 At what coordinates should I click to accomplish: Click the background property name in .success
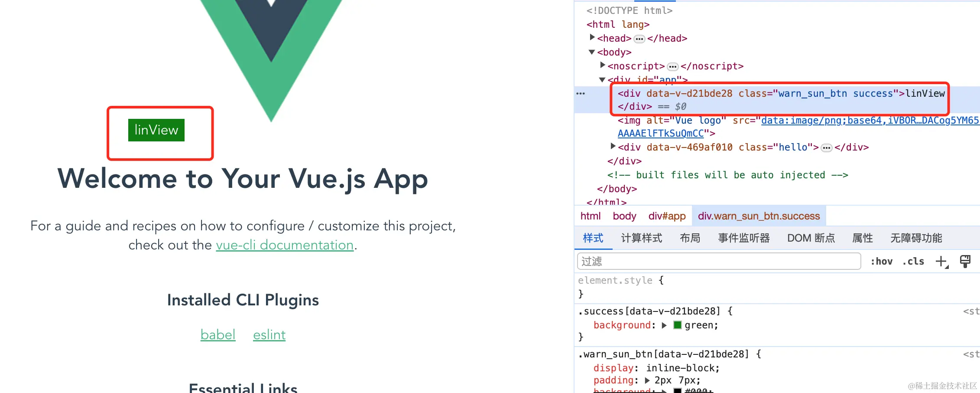point(622,325)
